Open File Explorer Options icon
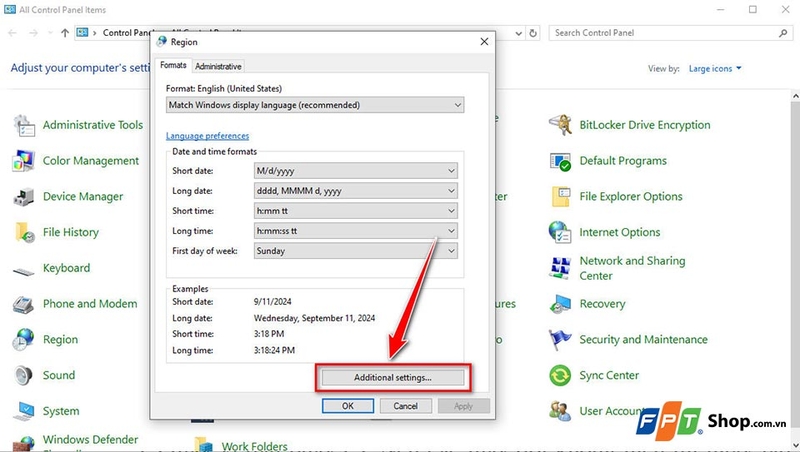The image size is (800, 452). click(561, 197)
